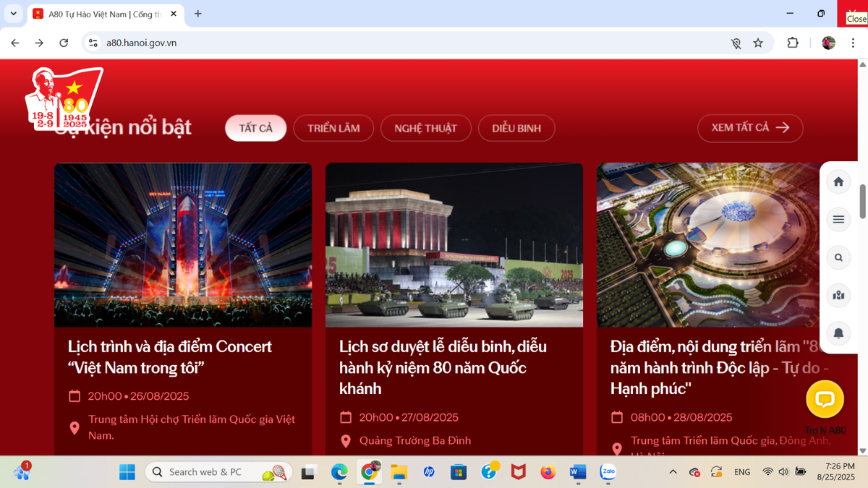Open the yellow A80 assistant chat bubble
This screenshot has width=868, height=488.
825,399
